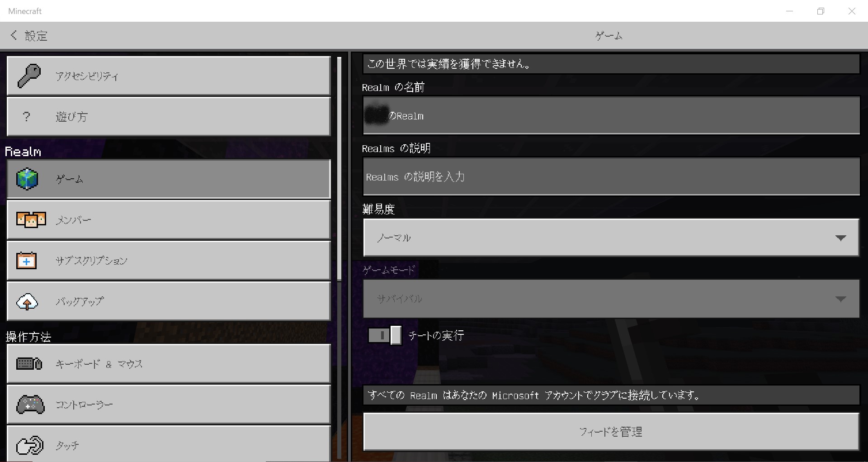The height and width of the screenshot is (462, 868).
Task: Open the メンバー settings tab
Action: (x=169, y=220)
